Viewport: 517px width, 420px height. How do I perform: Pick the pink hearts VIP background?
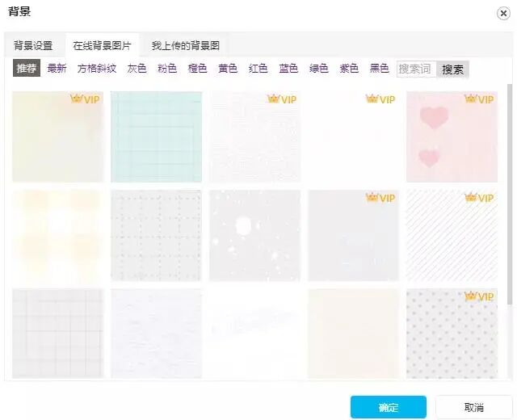[x=452, y=136]
